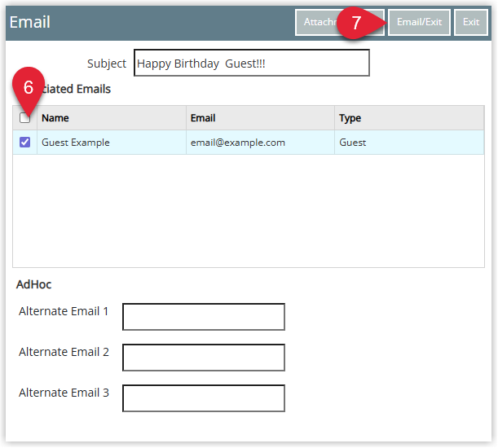Select the 'Guest' type cell
Image resolution: width=498 pixels, height=448 pixels.
point(409,143)
